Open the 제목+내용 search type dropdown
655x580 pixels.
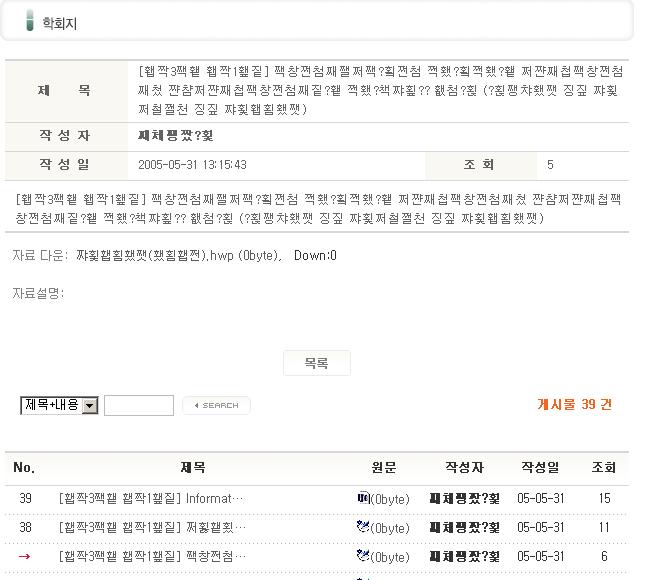(x=59, y=405)
